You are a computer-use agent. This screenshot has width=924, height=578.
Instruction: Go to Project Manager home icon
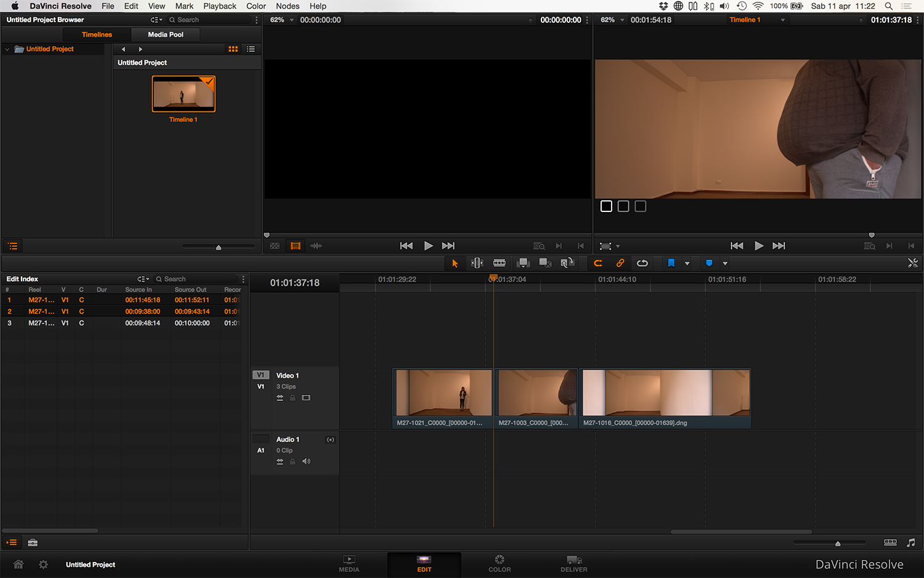[18, 564]
